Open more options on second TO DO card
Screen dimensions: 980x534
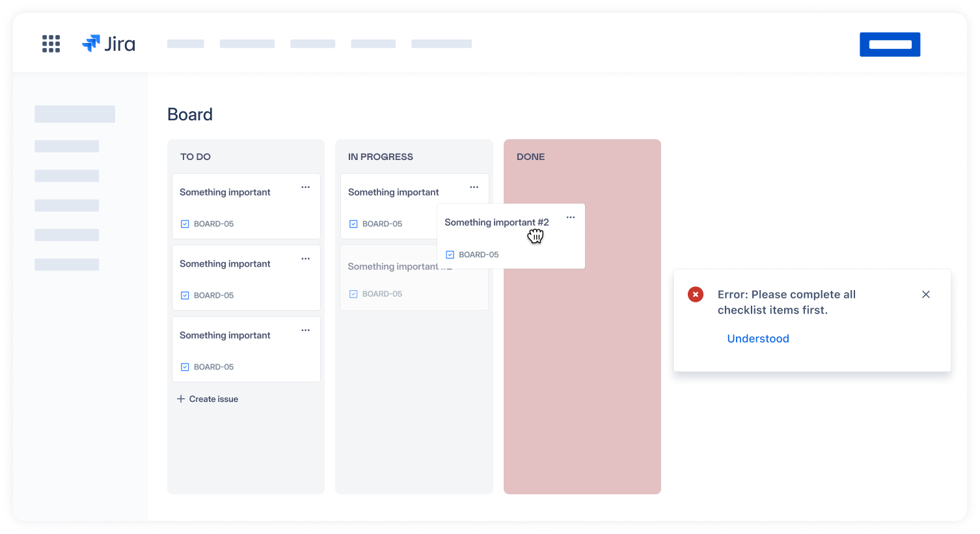(305, 259)
